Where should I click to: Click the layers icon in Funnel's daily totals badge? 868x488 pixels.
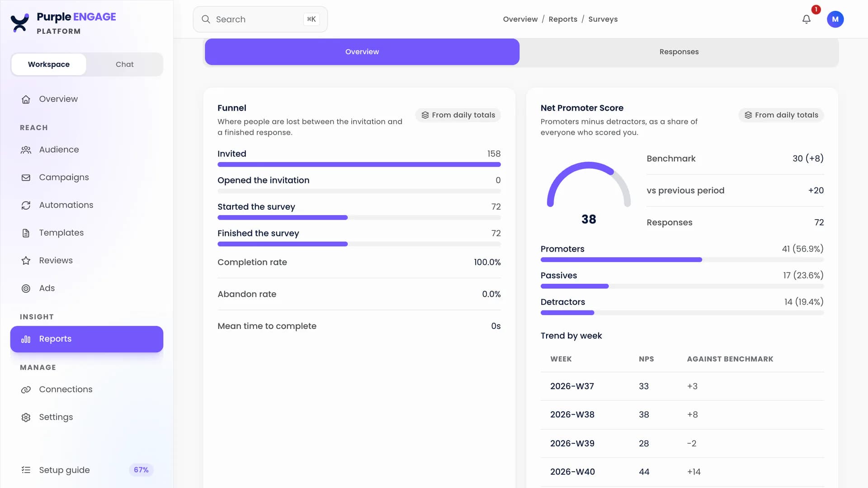425,115
